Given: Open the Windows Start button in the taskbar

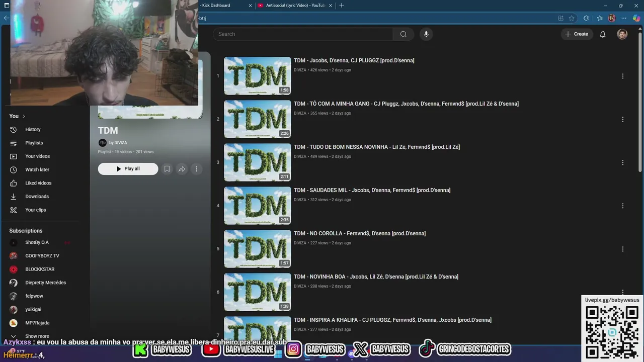Looking at the screenshot, I should [x=278, y=354].
